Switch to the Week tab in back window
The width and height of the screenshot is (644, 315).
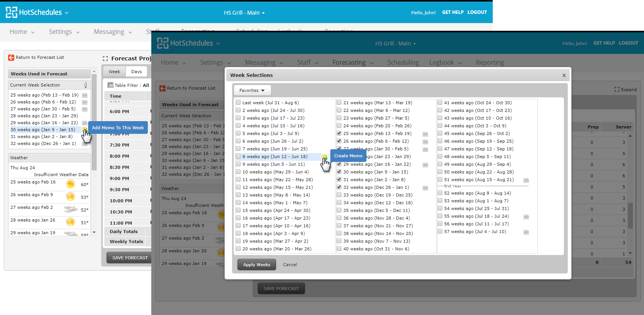[114, 72]
